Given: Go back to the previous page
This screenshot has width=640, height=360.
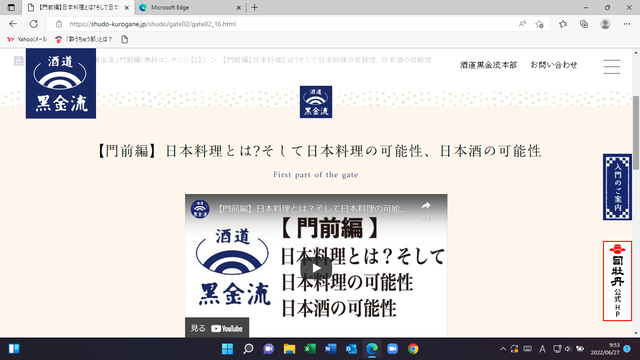Looking at the screenshot, I should (x=13, y=24).
